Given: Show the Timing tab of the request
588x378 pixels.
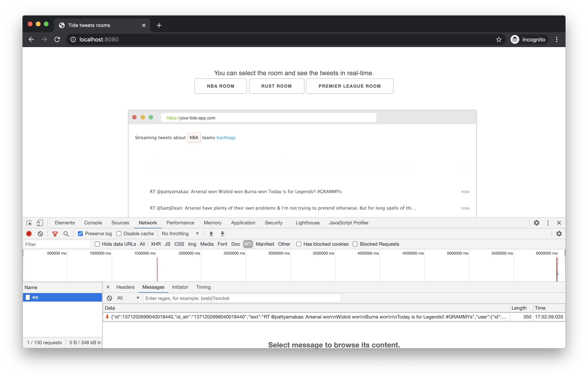Looking at the screenshot, I should point(203,287).
